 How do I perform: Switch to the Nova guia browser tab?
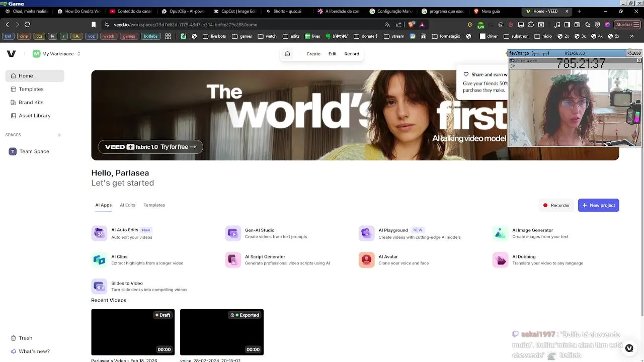pos(494,11)
